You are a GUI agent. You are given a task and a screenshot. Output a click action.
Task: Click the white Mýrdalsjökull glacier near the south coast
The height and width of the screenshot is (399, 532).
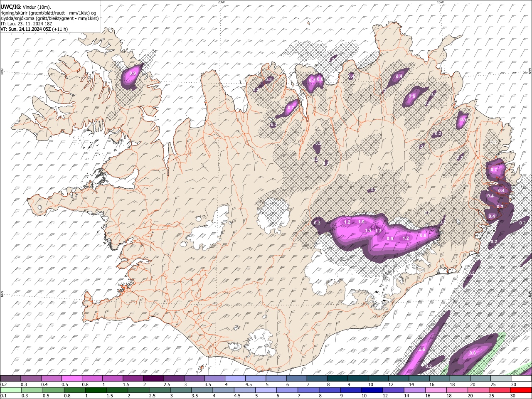click(261, 343)
